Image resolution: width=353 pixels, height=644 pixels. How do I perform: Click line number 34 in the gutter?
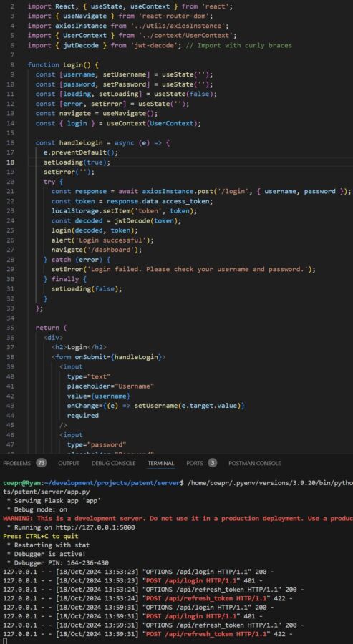coord(11,318)
